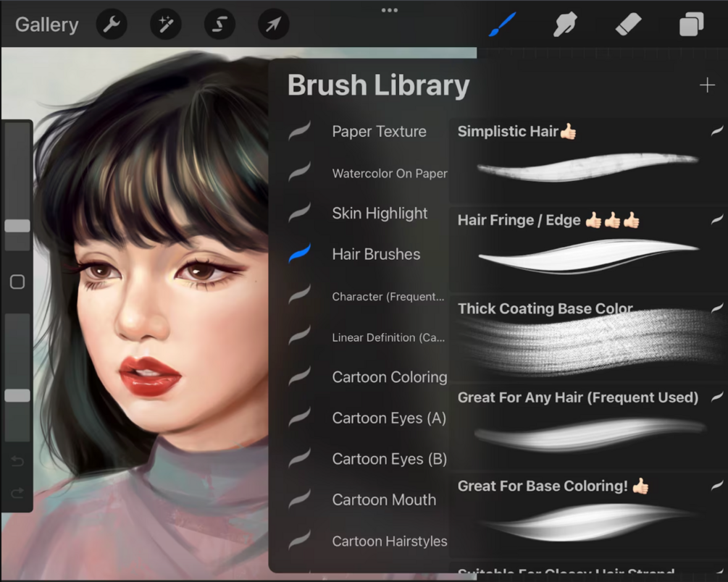Activate the Selection S-ribbon tool
728x582 pixels.
click(219, 24)
